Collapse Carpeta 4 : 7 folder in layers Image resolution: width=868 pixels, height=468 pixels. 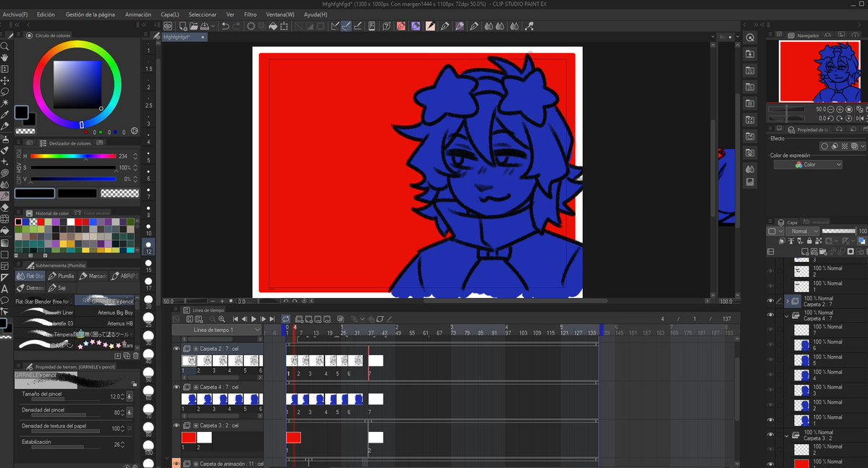click(787, 316)
